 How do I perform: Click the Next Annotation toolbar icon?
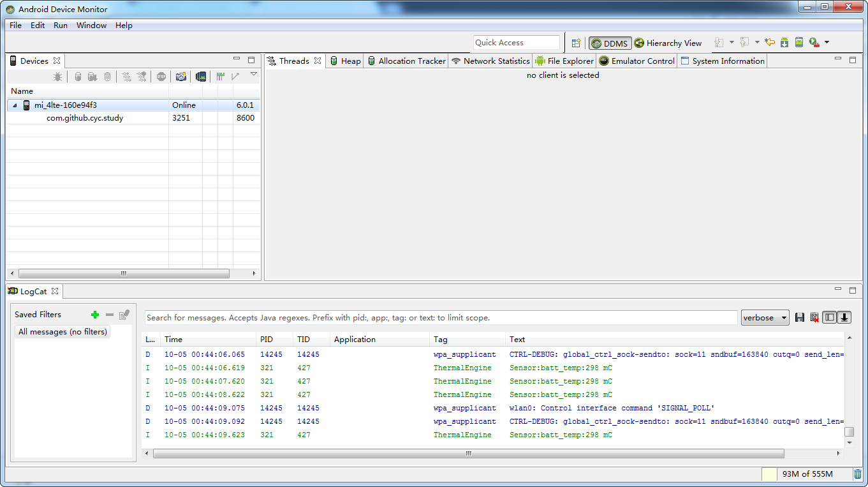[719, 43]
